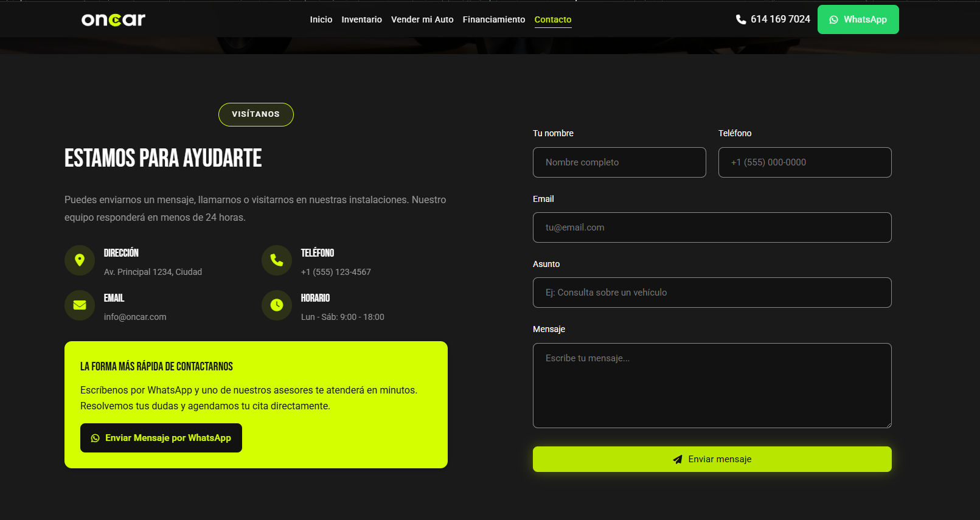Open the Inicio menu item

[321, 19]
